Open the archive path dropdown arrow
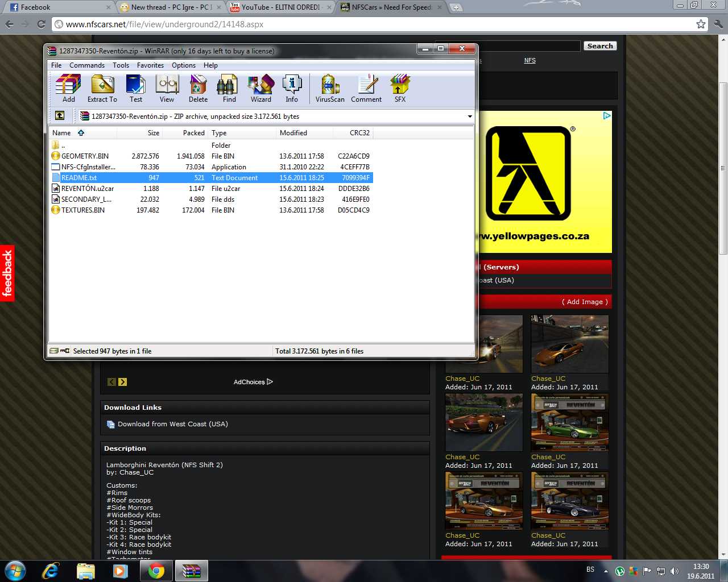The height and width of the screenshot is (582, 728). pyautogui.click(x=470, y=116)
